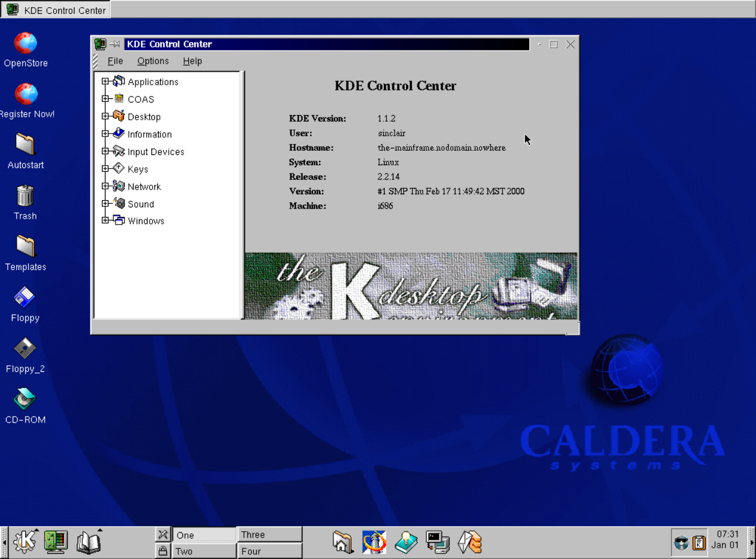756x559 pixels.
Task: Click the KDE Control Center taskbar entry
Action: (55, 10)
